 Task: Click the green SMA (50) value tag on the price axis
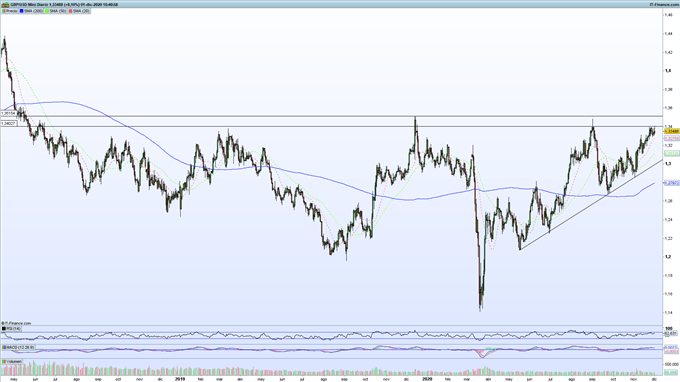pos(672,153)
